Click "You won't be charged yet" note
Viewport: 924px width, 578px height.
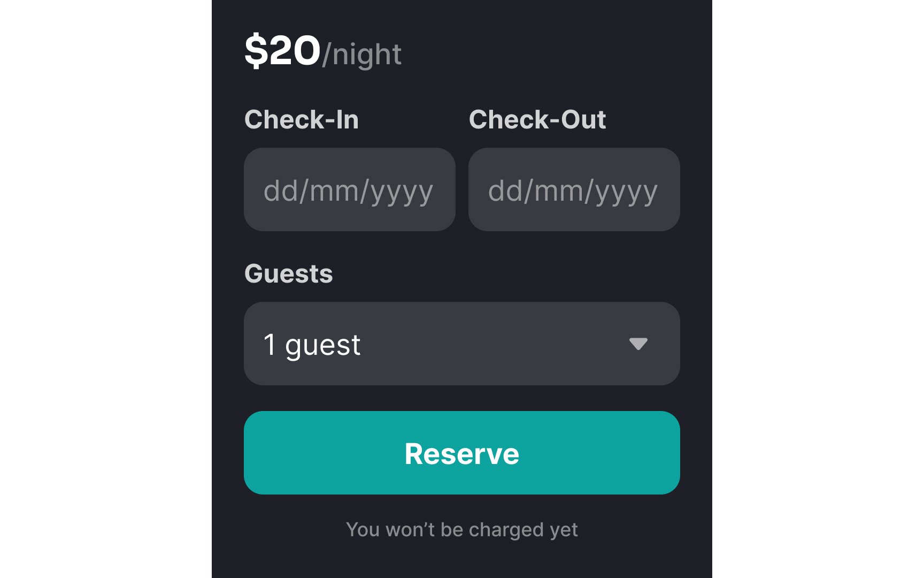[462, 530]
